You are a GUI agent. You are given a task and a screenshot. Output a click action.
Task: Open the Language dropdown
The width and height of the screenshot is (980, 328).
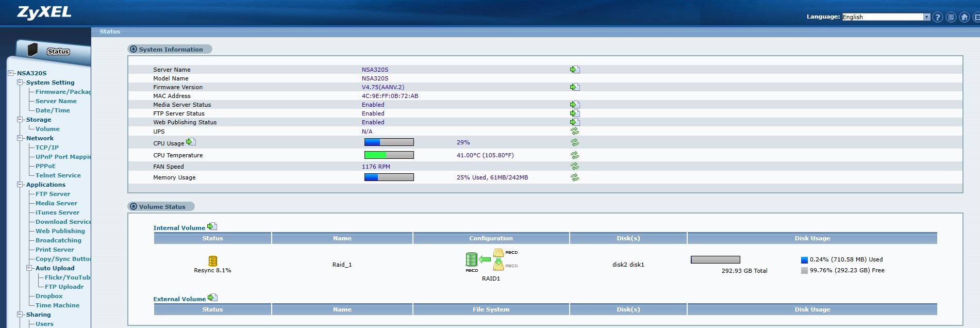coord(886,17)
